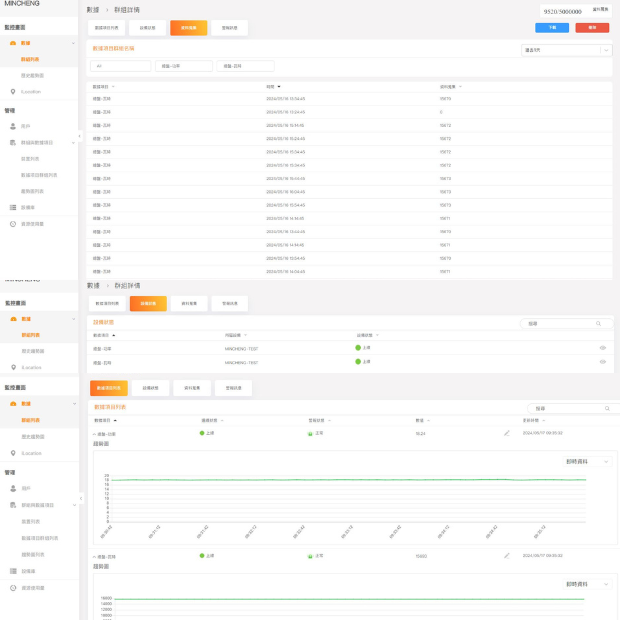This screenshot has height=620, width=620.
Task: Open the 即時資料 dropdown on the 塔盤-功率 chart
Action: [x=587, y=461]
